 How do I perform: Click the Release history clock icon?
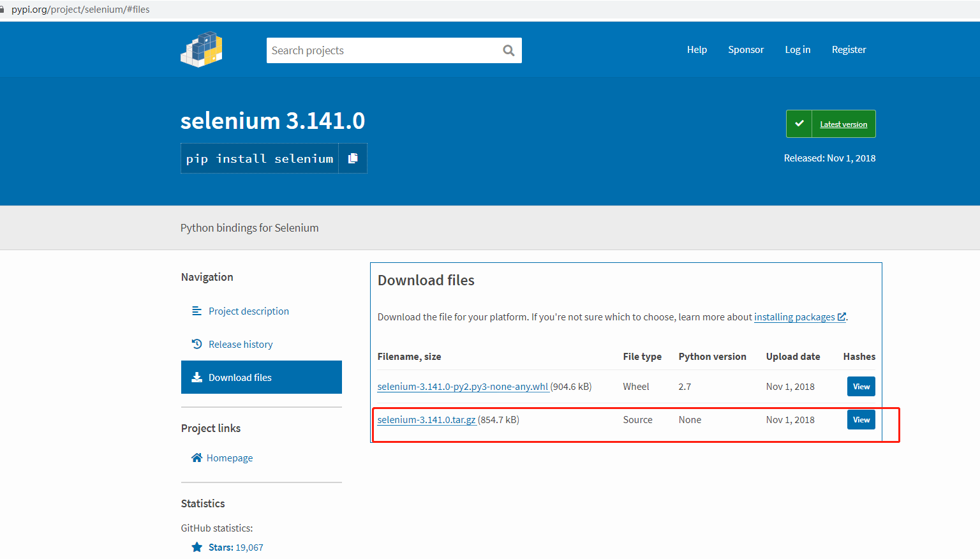(x=197, y=344)
